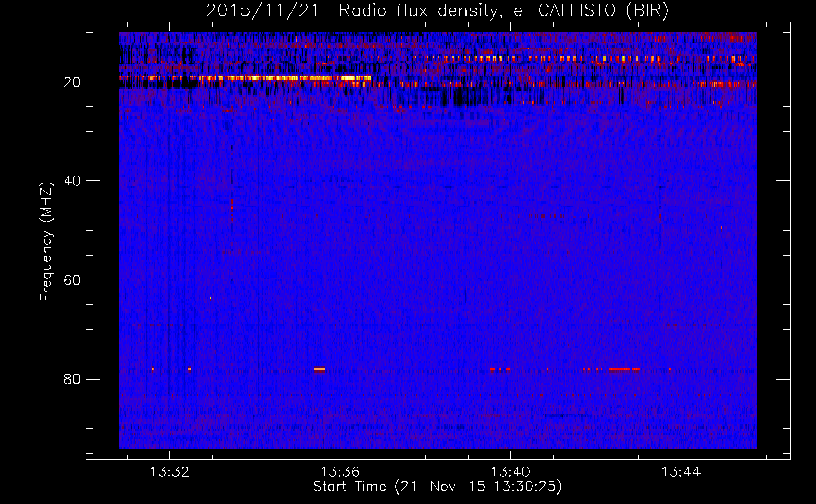The width and height of the screenshot is (816, 504).
Task: Click the 13:40 time tick label
Action: (510, 472)
